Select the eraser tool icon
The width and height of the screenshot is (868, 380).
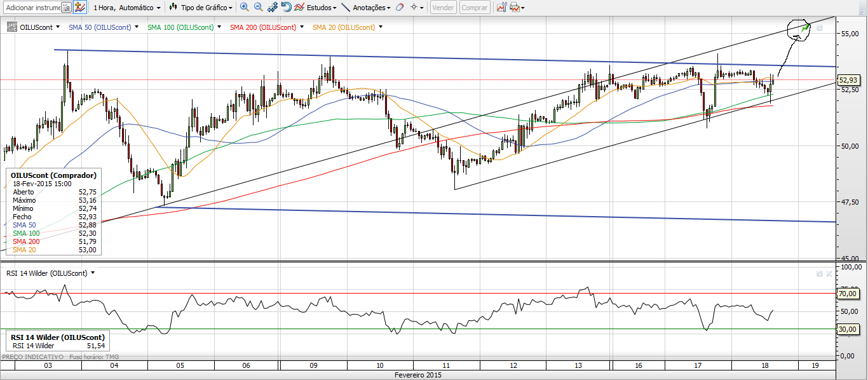click(x=399, y=8)
